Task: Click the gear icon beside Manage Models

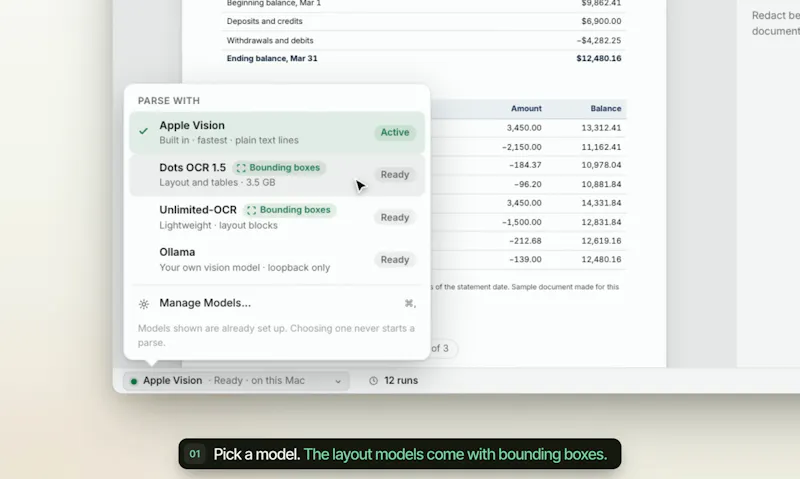Action: tap(144, 304)
